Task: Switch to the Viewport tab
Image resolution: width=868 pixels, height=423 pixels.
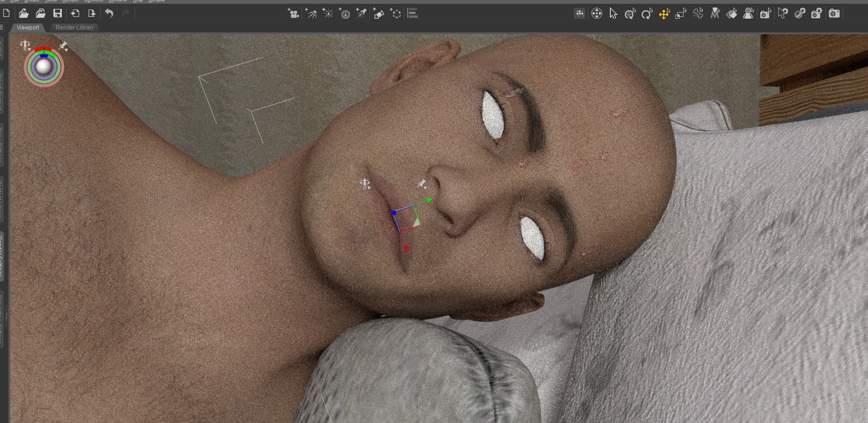Action: [x=28, y=28]
